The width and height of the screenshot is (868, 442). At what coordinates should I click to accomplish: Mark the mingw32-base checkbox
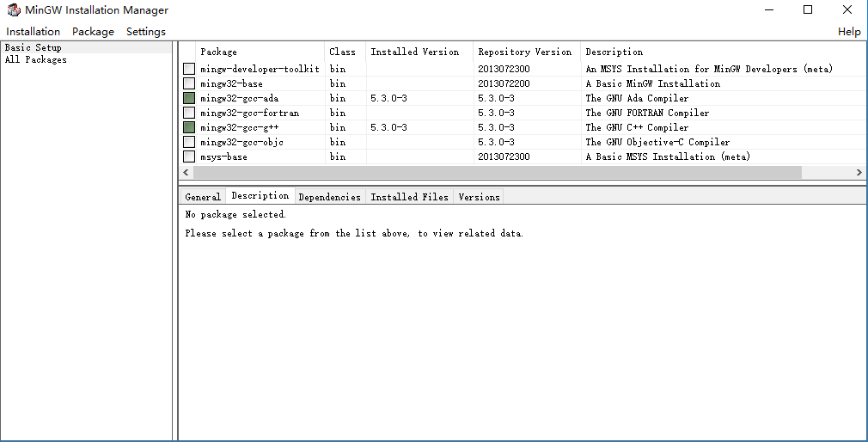click(189, 83)
